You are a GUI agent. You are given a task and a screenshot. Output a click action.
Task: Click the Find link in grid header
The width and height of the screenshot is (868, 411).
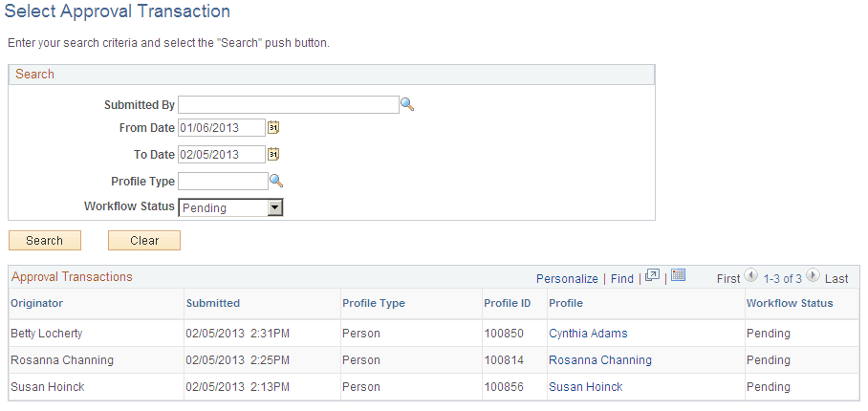pos(621,279)
